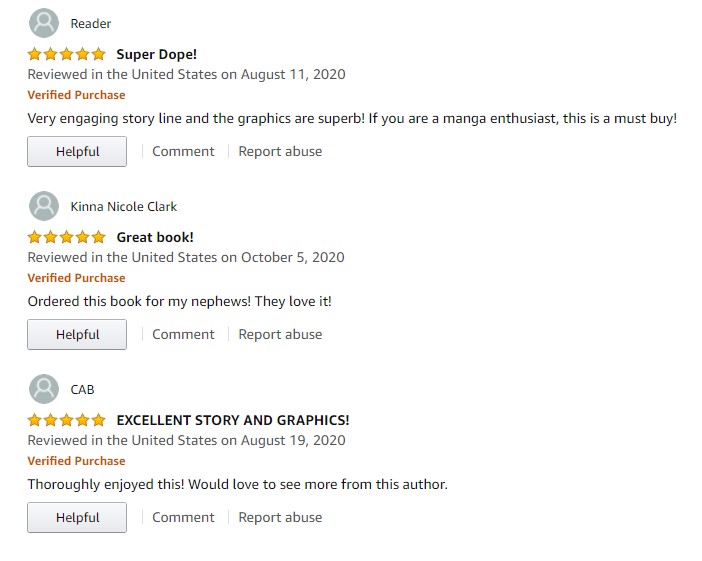Open the Reader profile name

91,23
